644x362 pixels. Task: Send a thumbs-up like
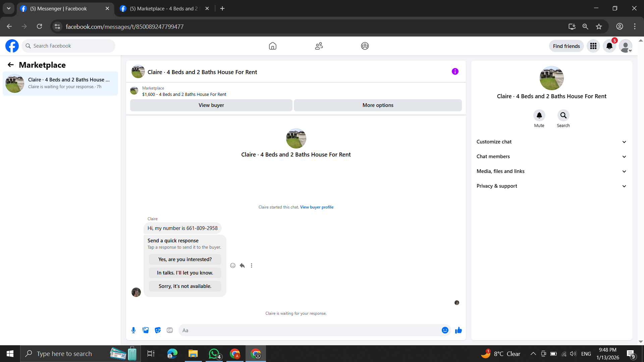[x=458, y=330]
